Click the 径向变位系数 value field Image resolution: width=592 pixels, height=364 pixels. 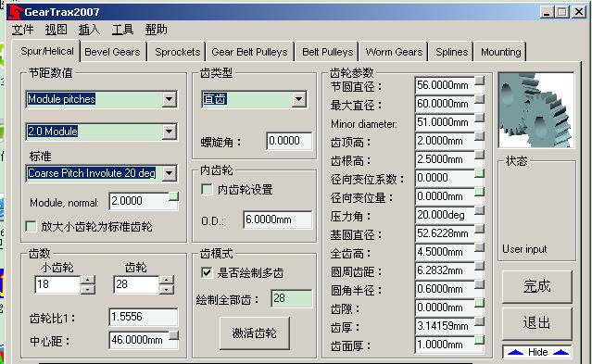[445, 178]
